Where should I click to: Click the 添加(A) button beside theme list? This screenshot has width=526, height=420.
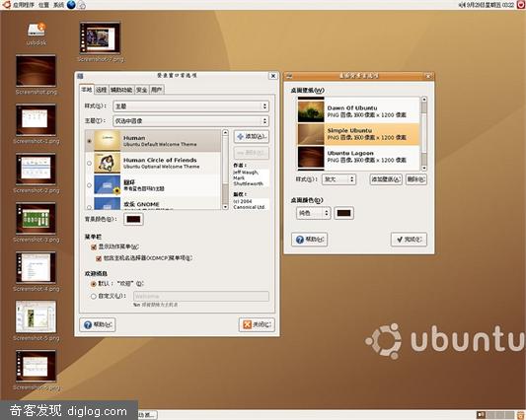(x=252, y=136)
